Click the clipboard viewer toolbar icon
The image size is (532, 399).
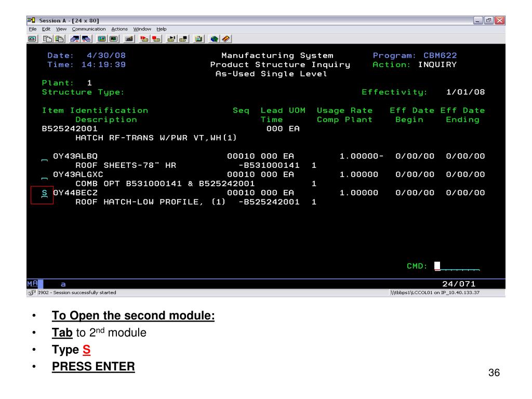(x=198, y=39)
